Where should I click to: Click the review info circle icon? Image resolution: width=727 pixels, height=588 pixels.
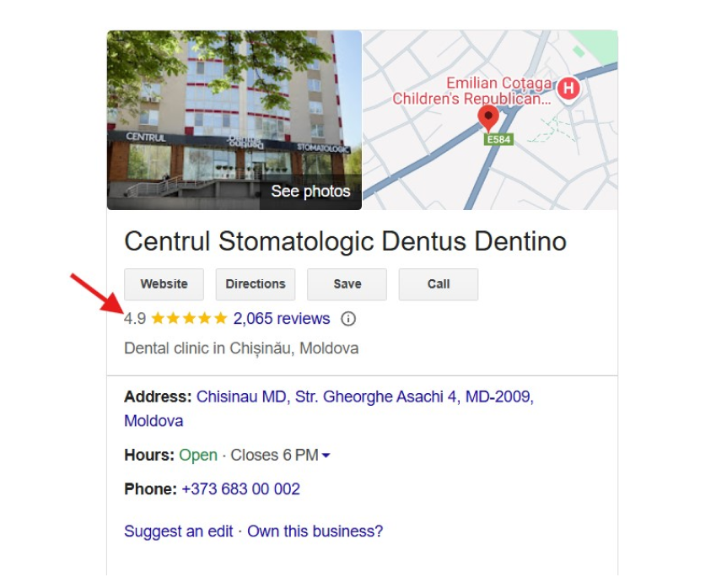tap(348, 319)
